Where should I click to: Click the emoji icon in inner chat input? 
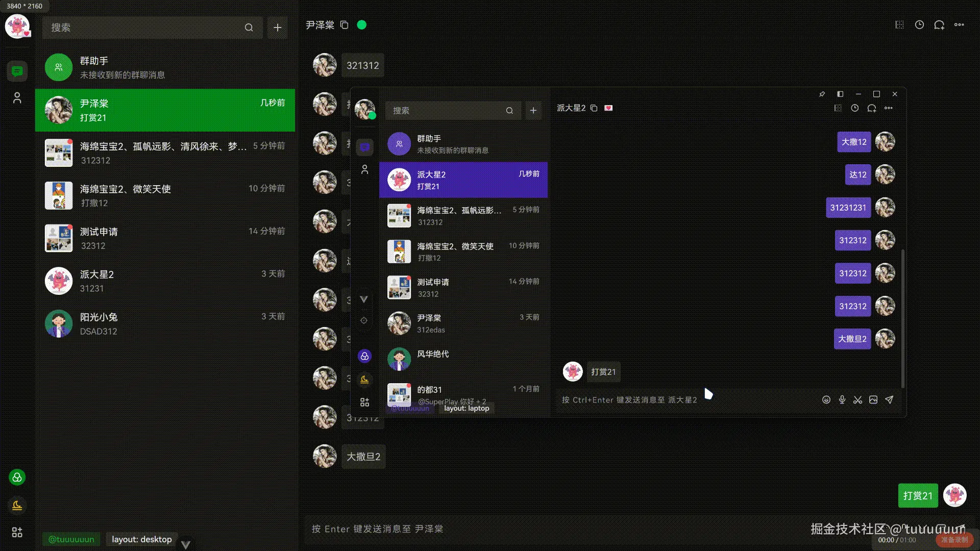coord(826,400)
